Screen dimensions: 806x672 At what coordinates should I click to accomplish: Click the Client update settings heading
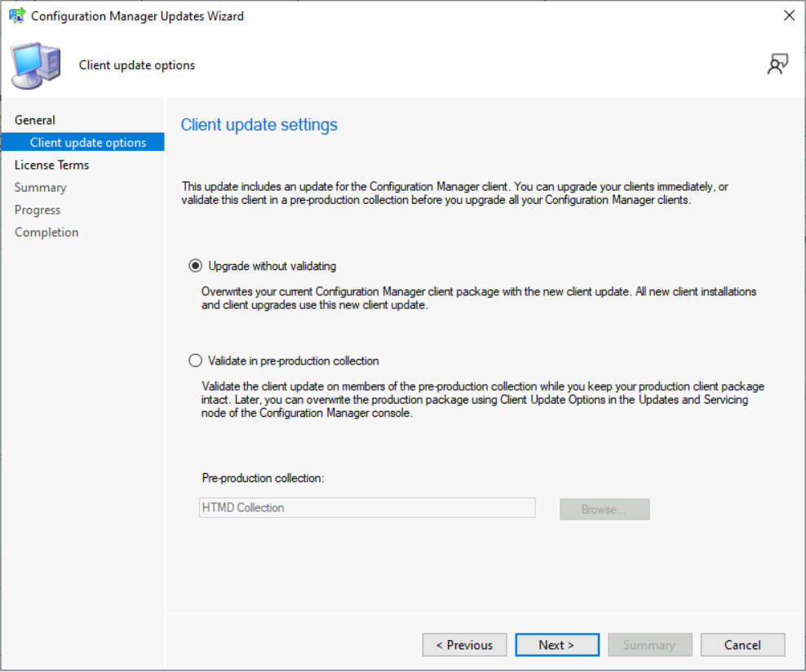point(259,125)
